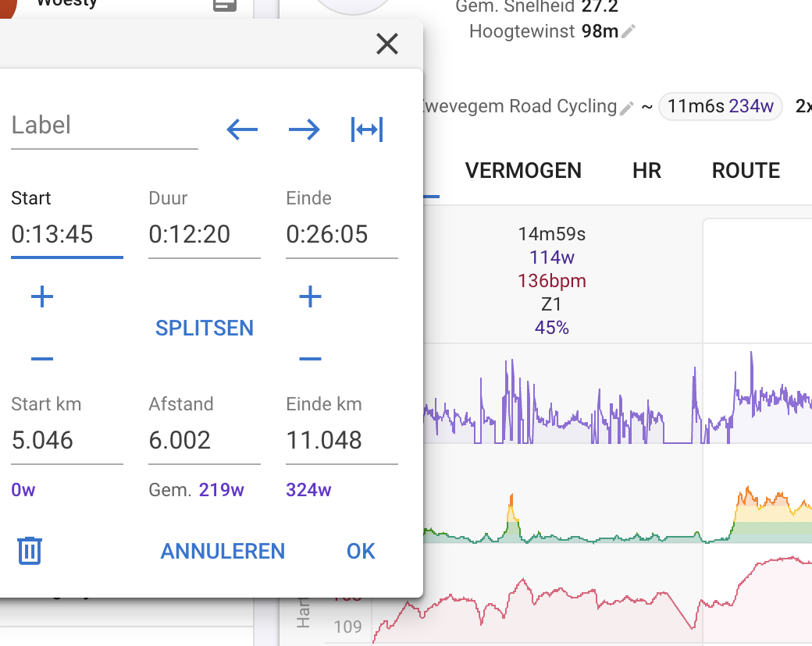Viewport: 812px width, 646px height.
Task: Increase end time with plus button
Action: coord(311,296)
